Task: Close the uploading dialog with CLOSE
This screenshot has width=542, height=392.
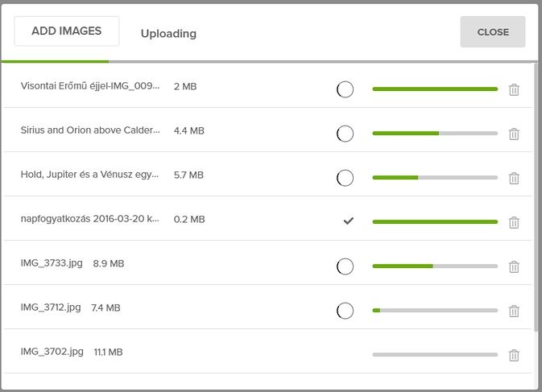Action: (x=493, y=31)
